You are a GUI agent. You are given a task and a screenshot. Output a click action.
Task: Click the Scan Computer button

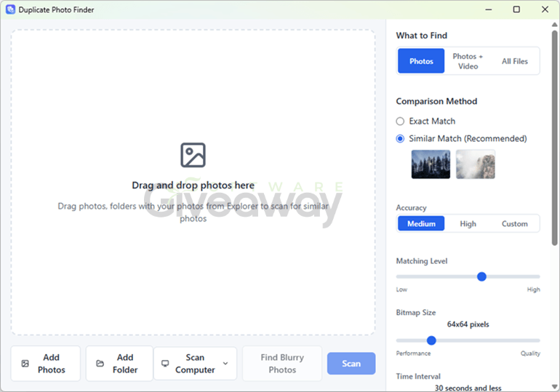(x=195, y=364)
